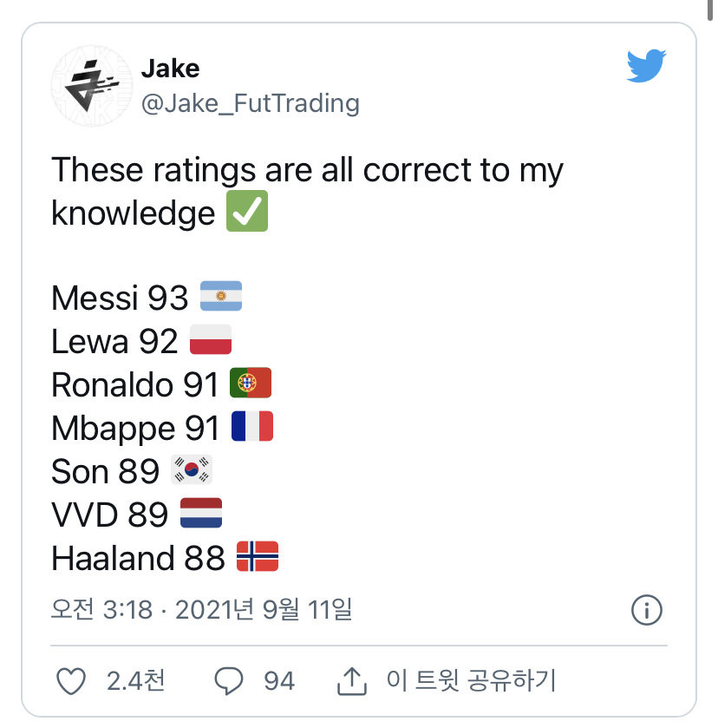Screen dimensions: 718x728
Task: Click the Argentina flag next to Messi
Action: 221,296
